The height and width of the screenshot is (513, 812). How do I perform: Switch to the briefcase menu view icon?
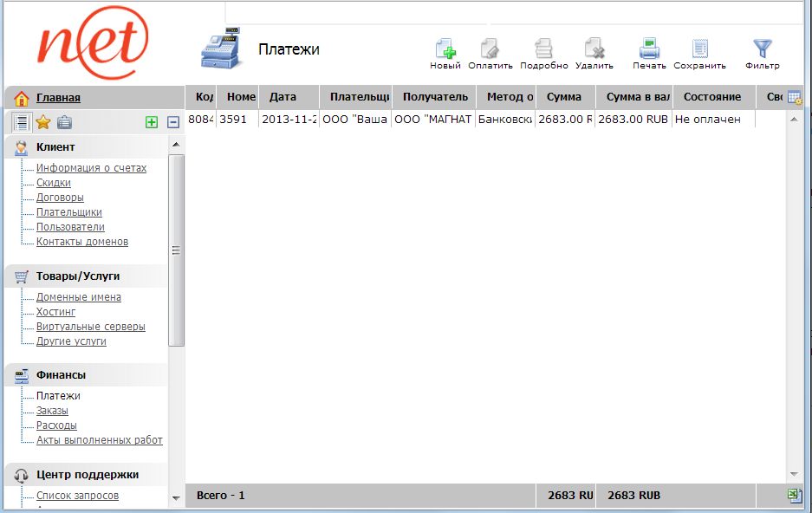[x=64, y=122]
